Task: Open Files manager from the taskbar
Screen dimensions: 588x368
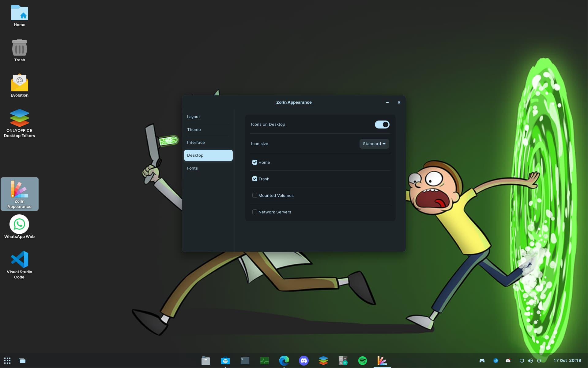Action: (206, 361)
